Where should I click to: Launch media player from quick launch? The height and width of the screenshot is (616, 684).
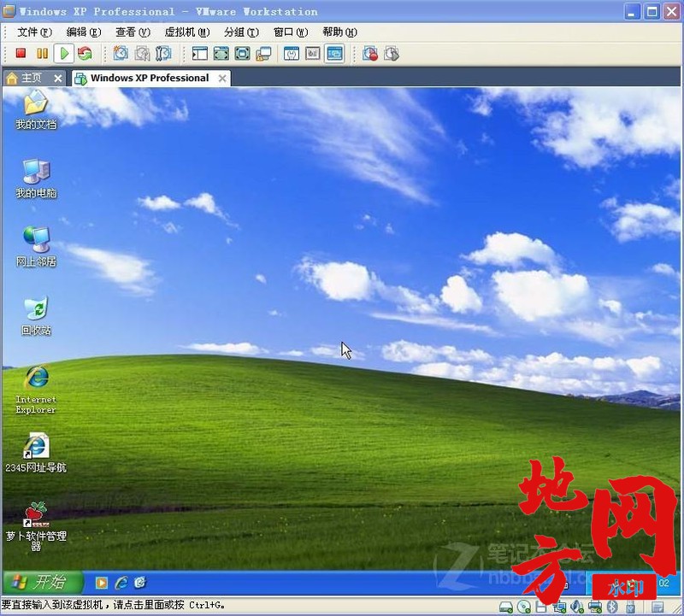[x=102, y=583]
